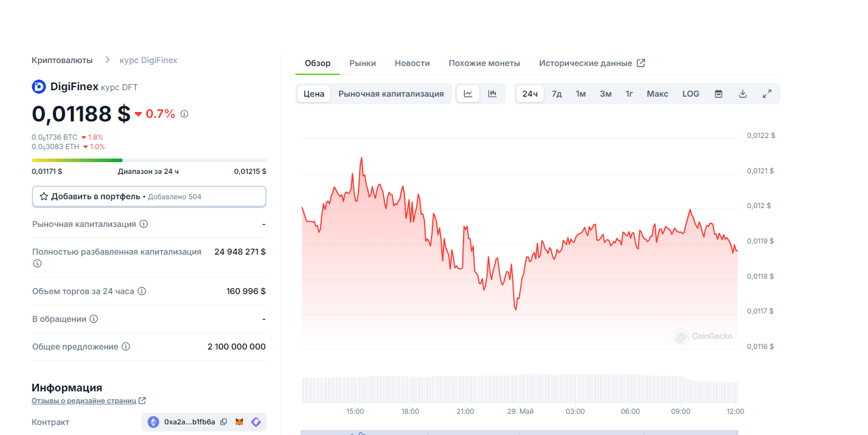Image resolution: width=868 pixels, height=435 pixels.
Task: Set chart range to 3м
Action: tap(606, 94)
